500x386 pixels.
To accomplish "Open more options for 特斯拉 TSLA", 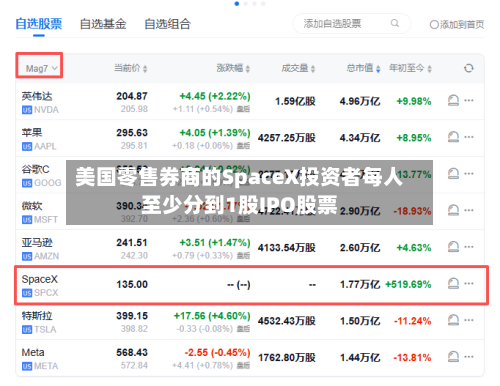I will (x=469, y=320).
